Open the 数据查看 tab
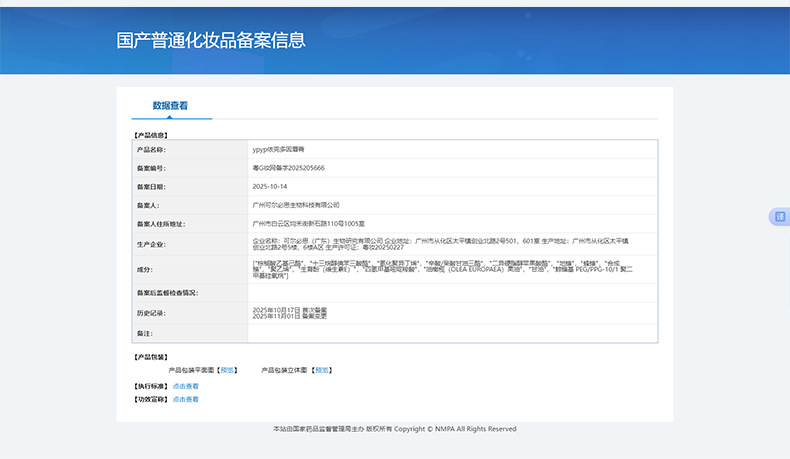Screen dimensions: 790x459 170,105
